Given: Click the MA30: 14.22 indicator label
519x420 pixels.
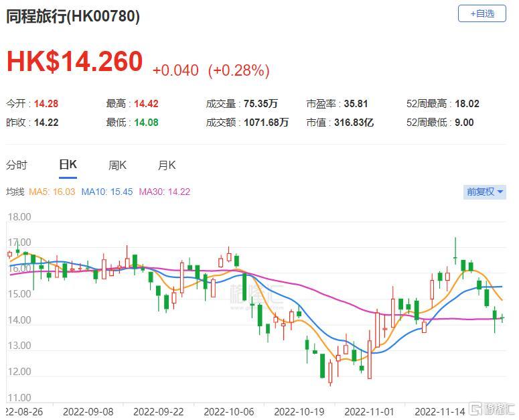Looking at the screenshot, I should (165, 192).
